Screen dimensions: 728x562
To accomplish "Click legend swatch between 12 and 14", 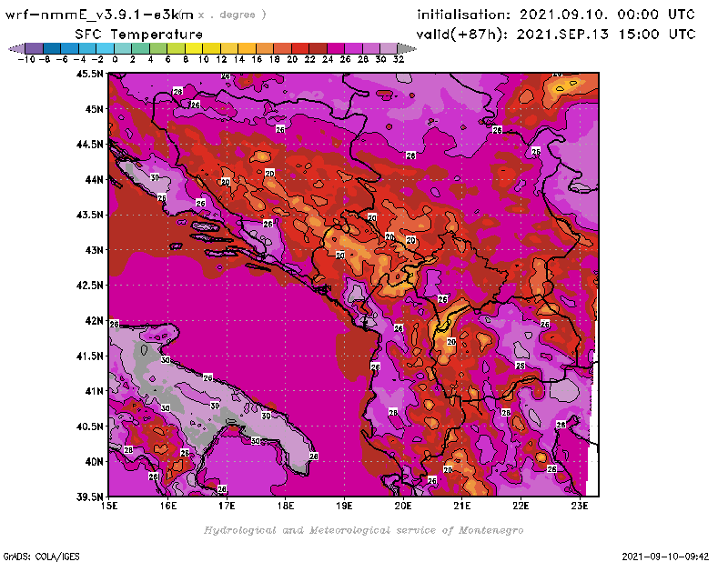I will coord(229,48).
